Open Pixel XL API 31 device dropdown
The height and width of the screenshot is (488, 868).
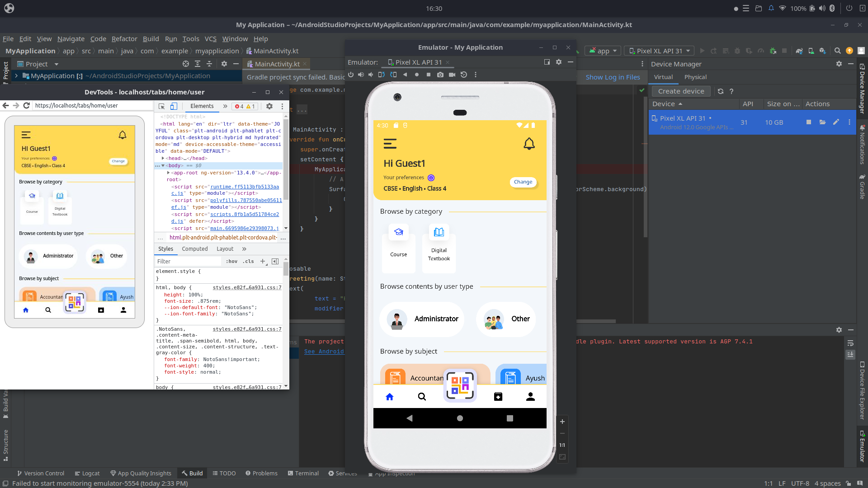point(659,51)
